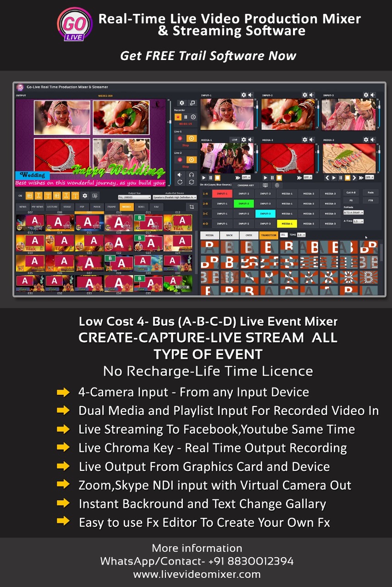Open the Audio-Out Device dropdown
Viewport: 392px width, 587px height.
pos(175,197)
